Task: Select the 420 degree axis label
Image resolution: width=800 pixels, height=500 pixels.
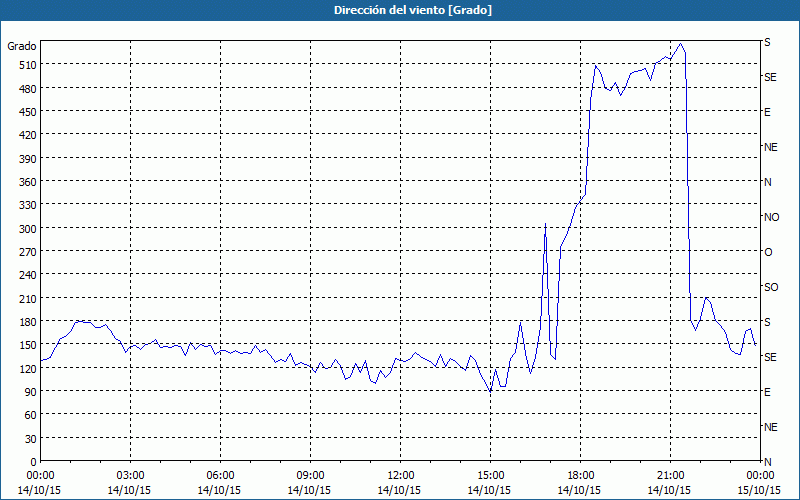Action: coord(28,135)
